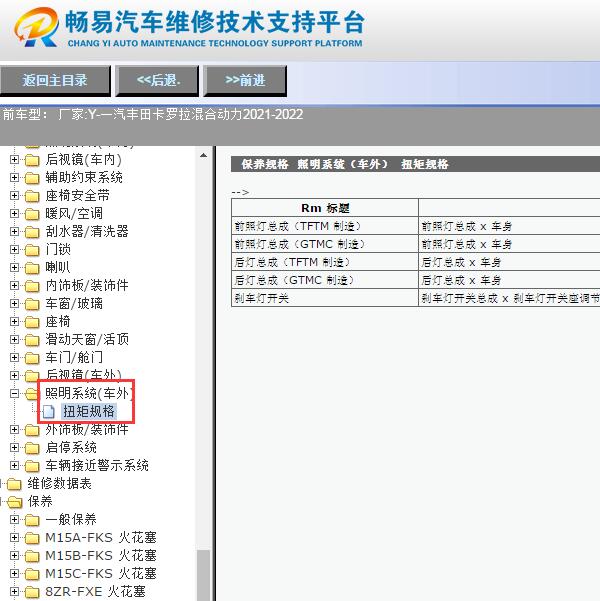Screen dimensions: 600x601
Task: Click the 前照灯总成（TFTM 制造） table cell
Action: [x=325, y=226]
